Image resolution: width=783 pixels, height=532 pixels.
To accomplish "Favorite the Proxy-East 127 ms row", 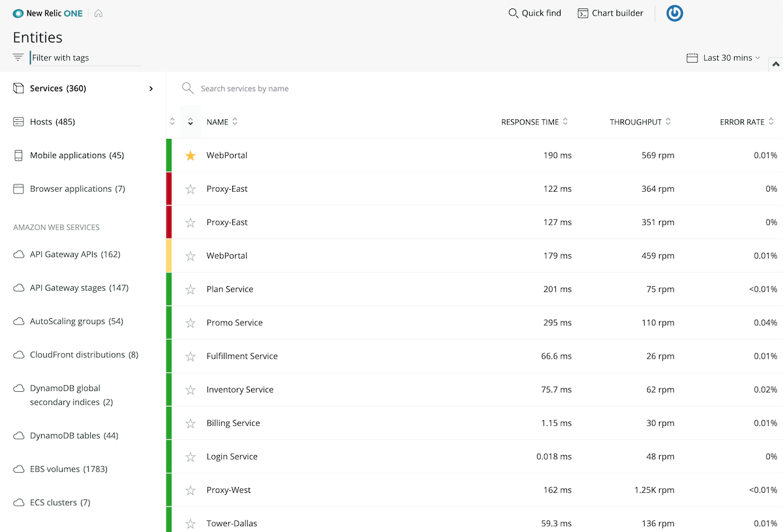I will point(191,222).
